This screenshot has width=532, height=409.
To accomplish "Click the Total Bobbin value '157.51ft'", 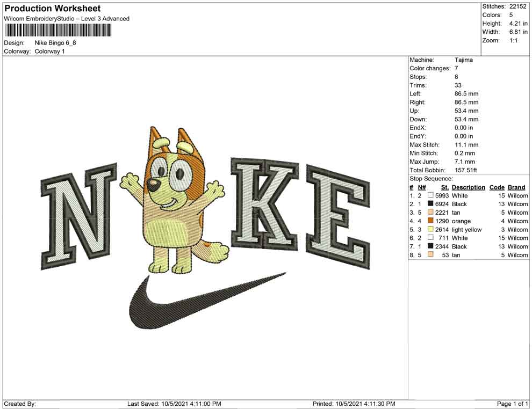I will click(x=466, y=170).
